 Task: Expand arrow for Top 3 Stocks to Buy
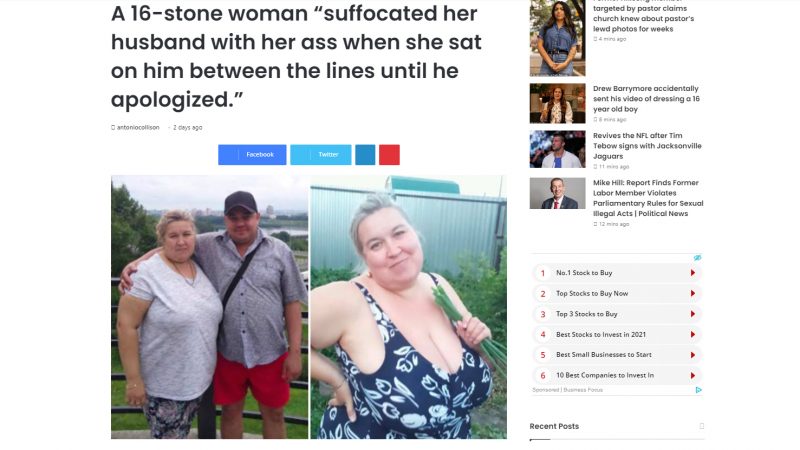[693, 314]
